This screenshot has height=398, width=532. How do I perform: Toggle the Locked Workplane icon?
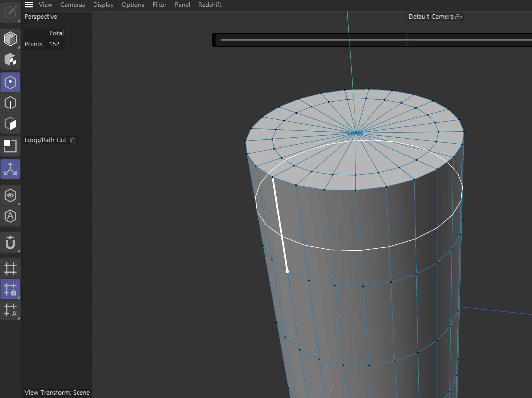tap(10, 289)
